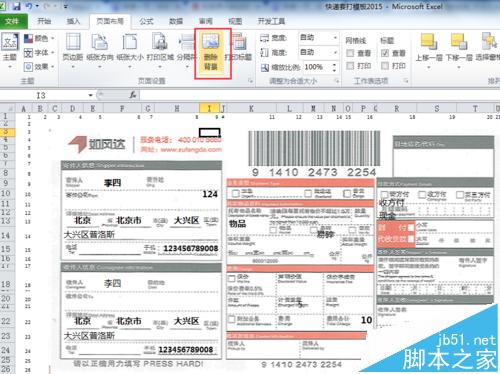Switch to the Home (开始) tab
Viewport: 500px width, 374px height.
[x=44, y=21]
